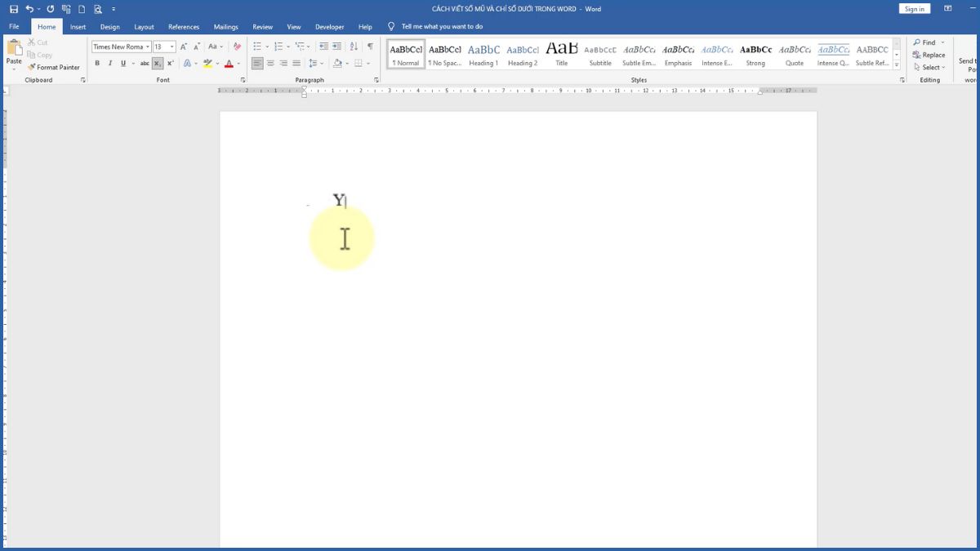Image resolution: width=980 pixels, height=551 pixels.
Task: Toggle Italic formatting
Action: click(x=110, y=63)
